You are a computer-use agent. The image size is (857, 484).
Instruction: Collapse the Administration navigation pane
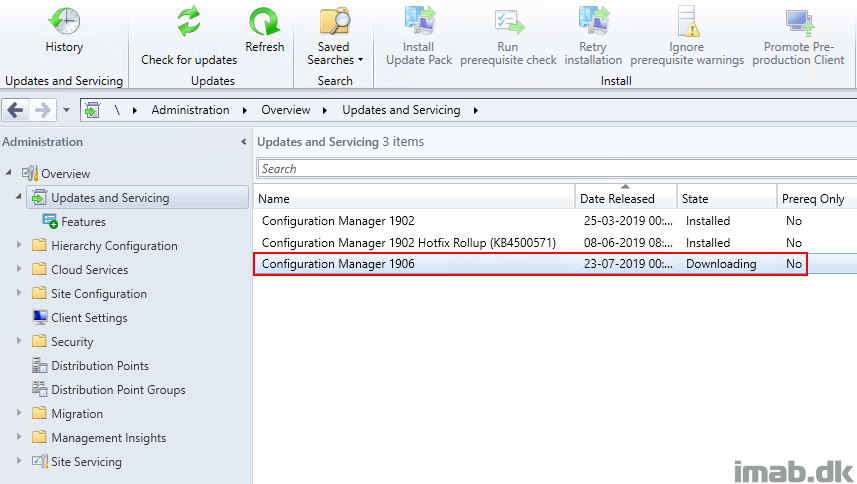(x=243, y=142)
